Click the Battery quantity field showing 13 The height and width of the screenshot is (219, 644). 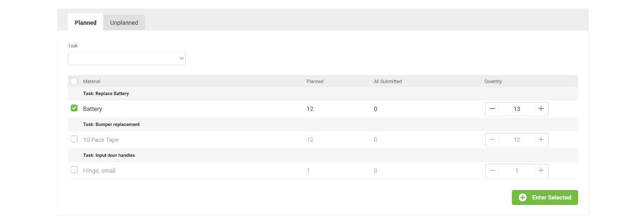517,109
